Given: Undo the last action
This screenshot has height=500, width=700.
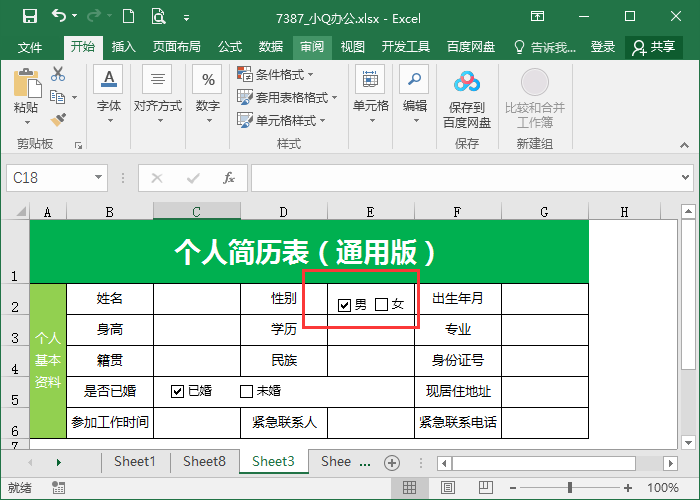Looking at the screenshot, I should click(58, 16).
